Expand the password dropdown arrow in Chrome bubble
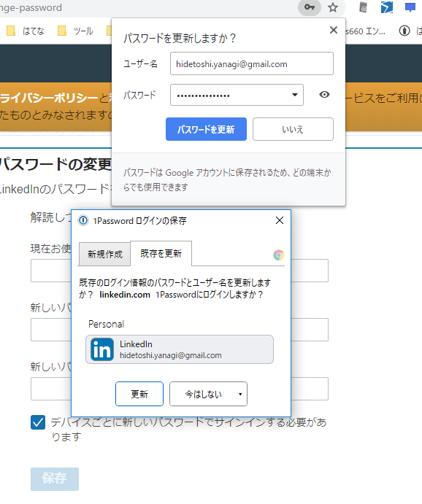Image resolution: width=422 pixels, height=504 pixels. pos(295,95)
